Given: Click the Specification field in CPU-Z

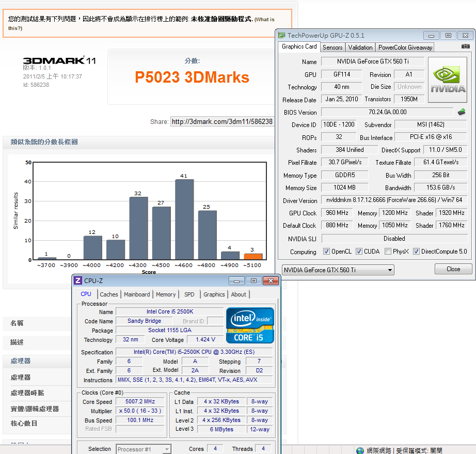Looking at the screenshot, I should pyautogui.click(x=194, y=352).
